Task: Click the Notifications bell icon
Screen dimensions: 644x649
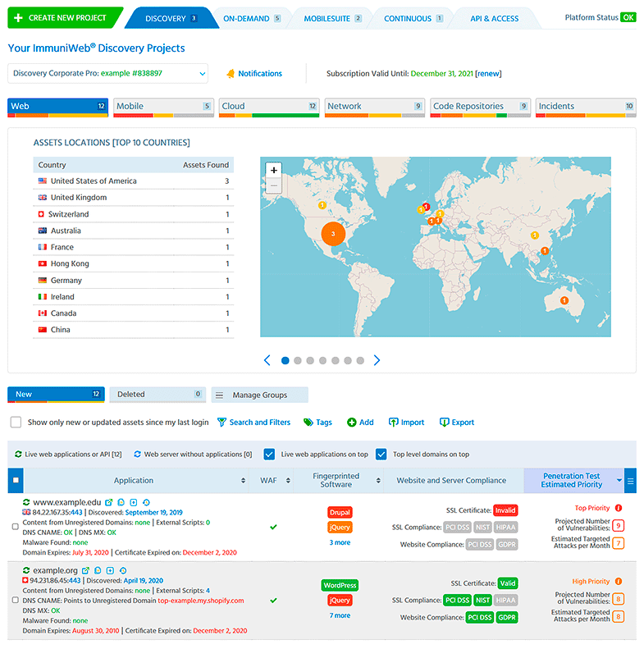Action: (231, 74)
